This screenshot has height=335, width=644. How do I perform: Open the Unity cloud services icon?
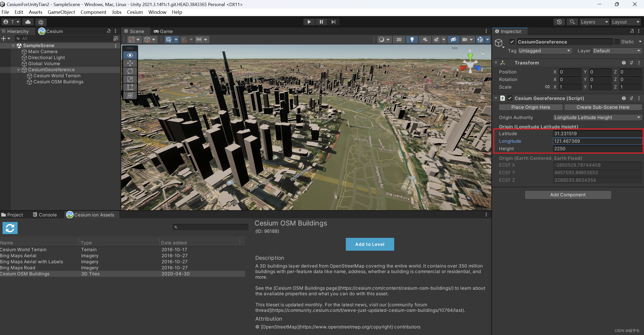point(28,22)
